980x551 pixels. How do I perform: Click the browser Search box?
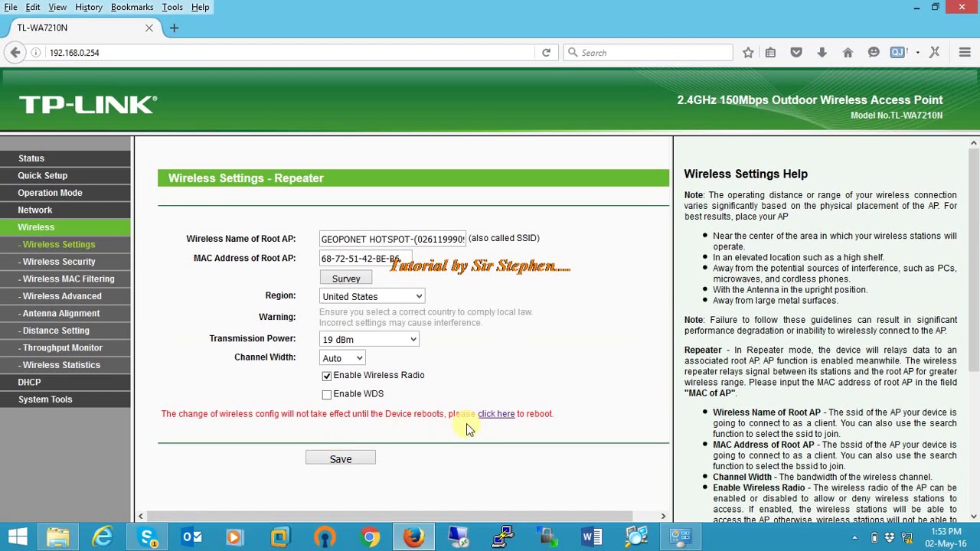pyautogui.click(x=648, y=52)
